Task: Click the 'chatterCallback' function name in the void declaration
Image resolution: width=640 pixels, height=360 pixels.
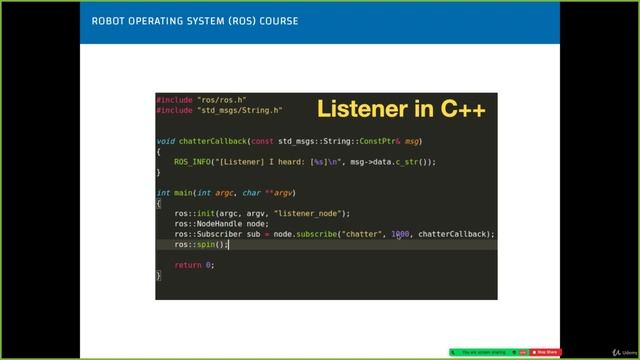Action: coord(213,141)
